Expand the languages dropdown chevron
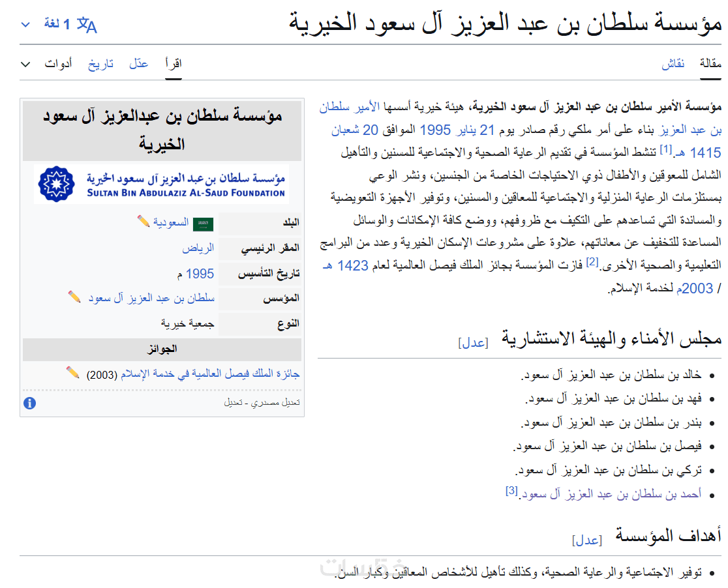The image size is (728, 588). [25, 25]
